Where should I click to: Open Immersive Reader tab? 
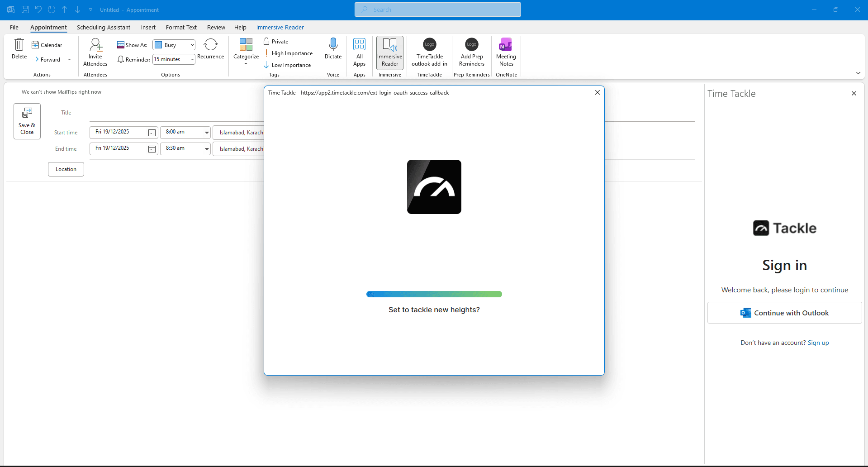(280, 27)
